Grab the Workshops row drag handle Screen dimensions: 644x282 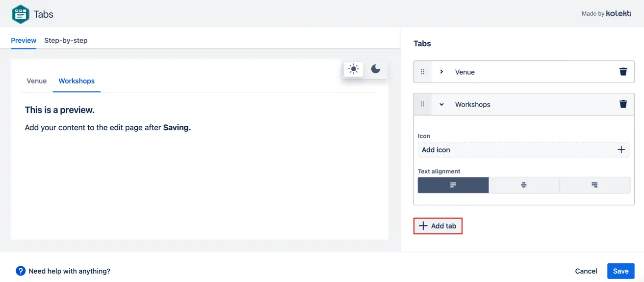(423, 104)
